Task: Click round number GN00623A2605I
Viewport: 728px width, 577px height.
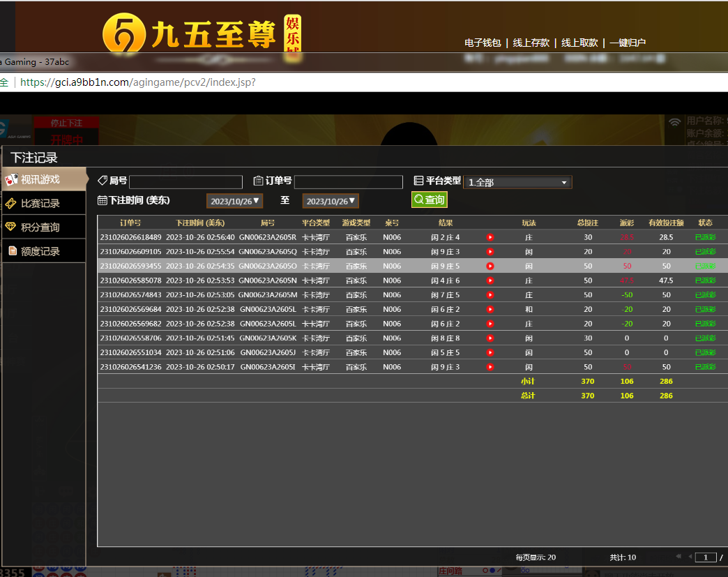Action: [268, 367]
